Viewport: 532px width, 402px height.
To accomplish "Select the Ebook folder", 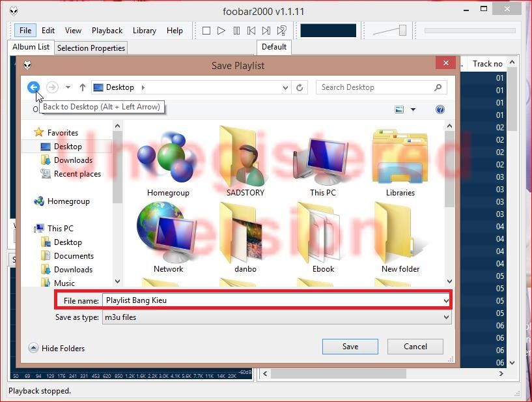I will [323, 238].
